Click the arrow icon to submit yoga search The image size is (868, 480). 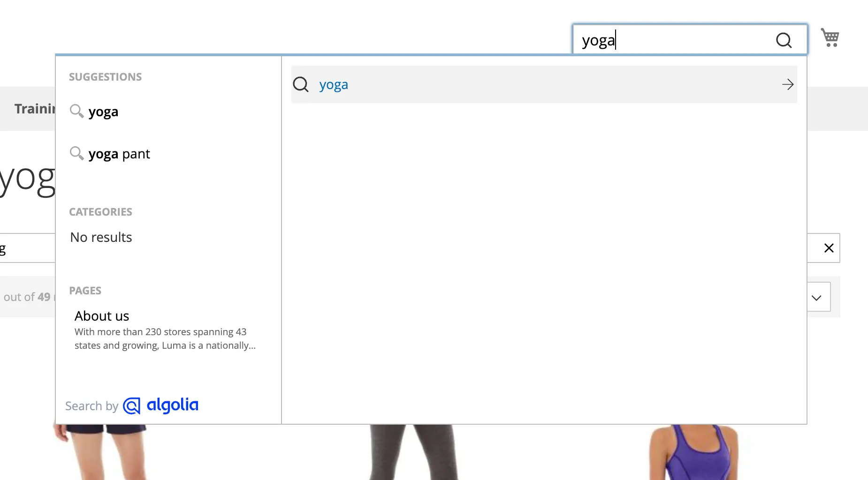coord(787,85)
